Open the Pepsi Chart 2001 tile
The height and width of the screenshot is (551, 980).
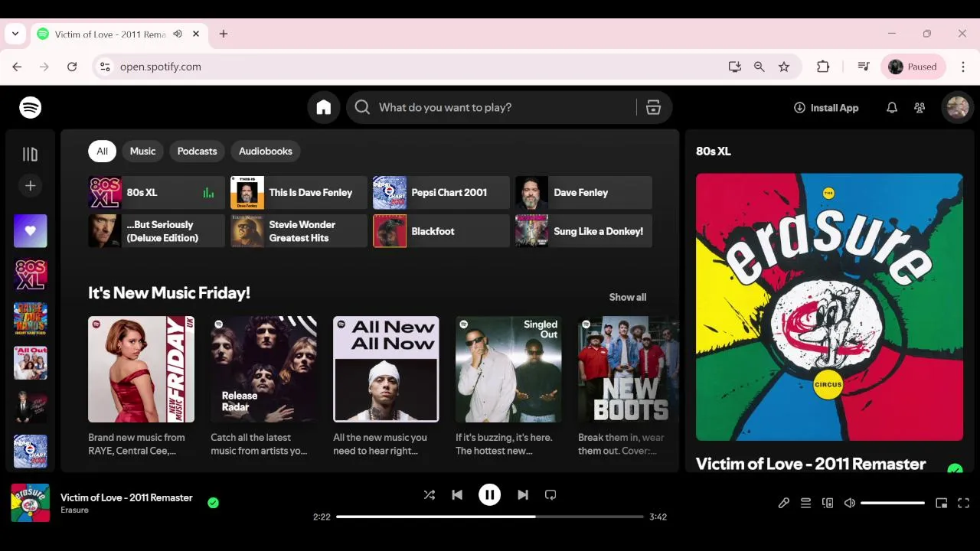(x=441, y=193)
